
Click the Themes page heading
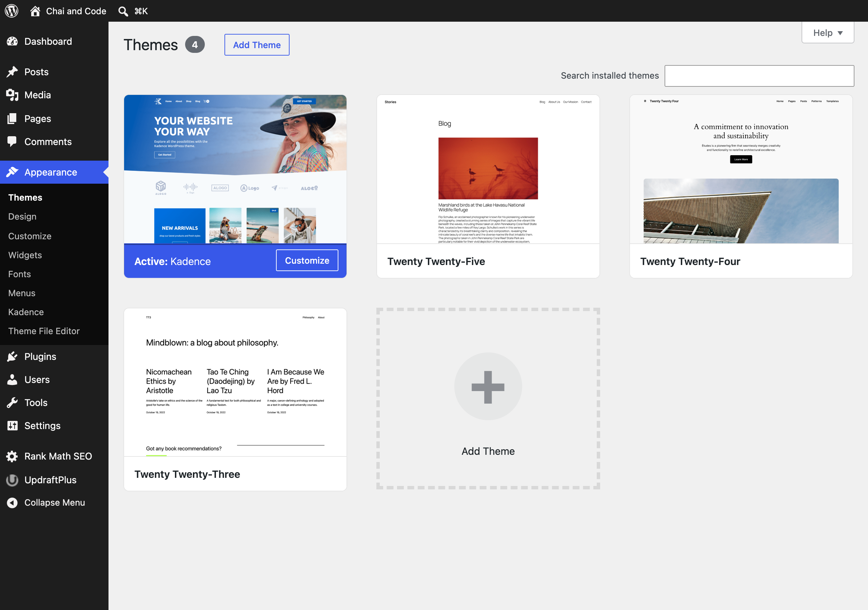(151, 45)
